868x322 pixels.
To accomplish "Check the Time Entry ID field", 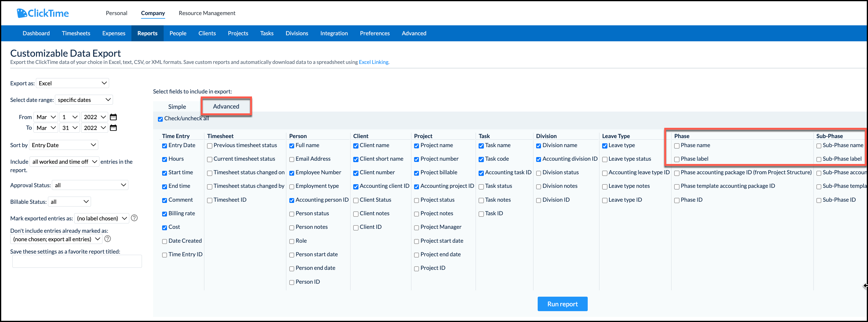I will click(165, 255).
